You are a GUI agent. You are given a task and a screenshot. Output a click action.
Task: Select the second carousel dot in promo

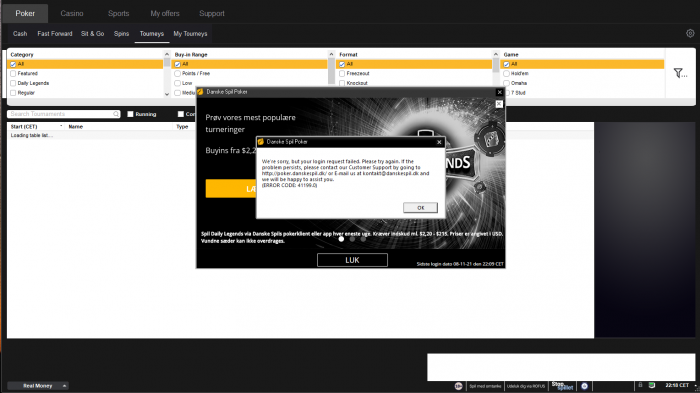click(352, 239)
